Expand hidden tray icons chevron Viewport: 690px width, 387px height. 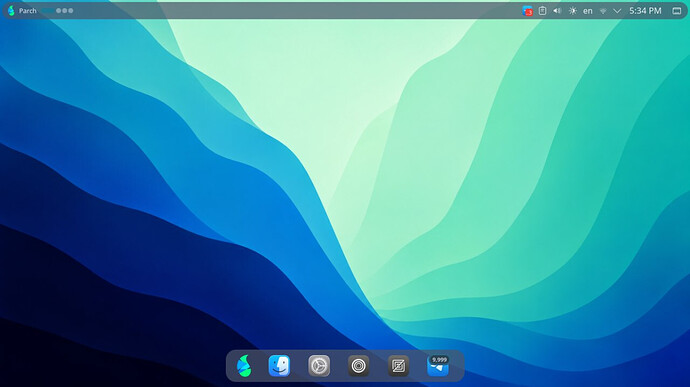[617, 11]
